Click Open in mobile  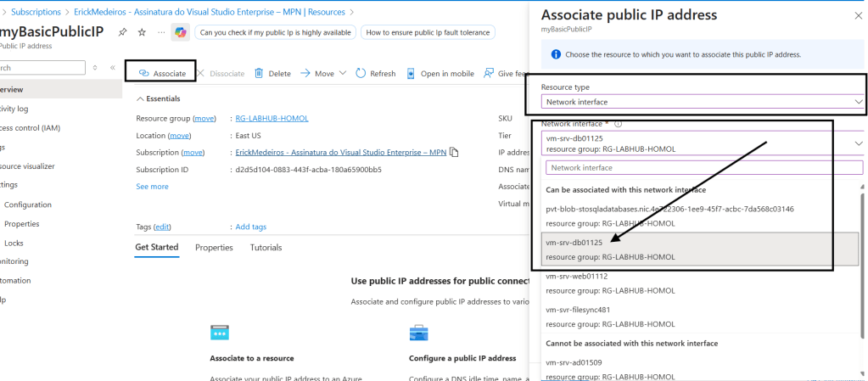(440, 74)
